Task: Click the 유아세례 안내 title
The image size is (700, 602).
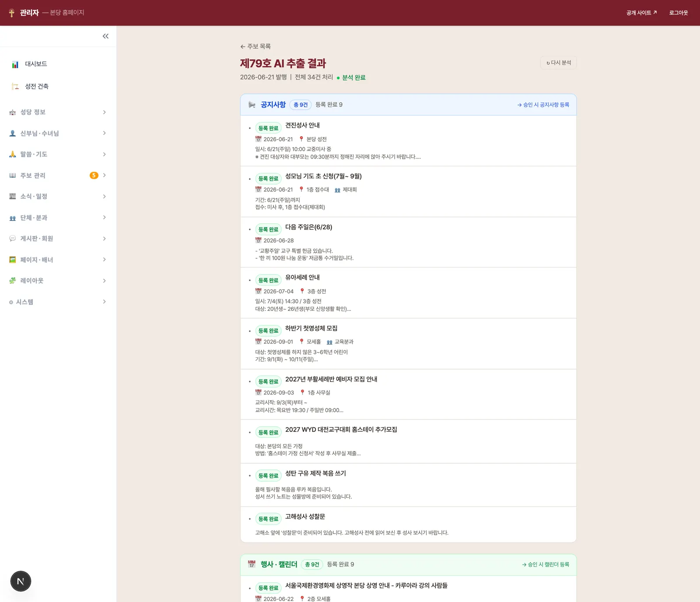Action: point(302,278)
